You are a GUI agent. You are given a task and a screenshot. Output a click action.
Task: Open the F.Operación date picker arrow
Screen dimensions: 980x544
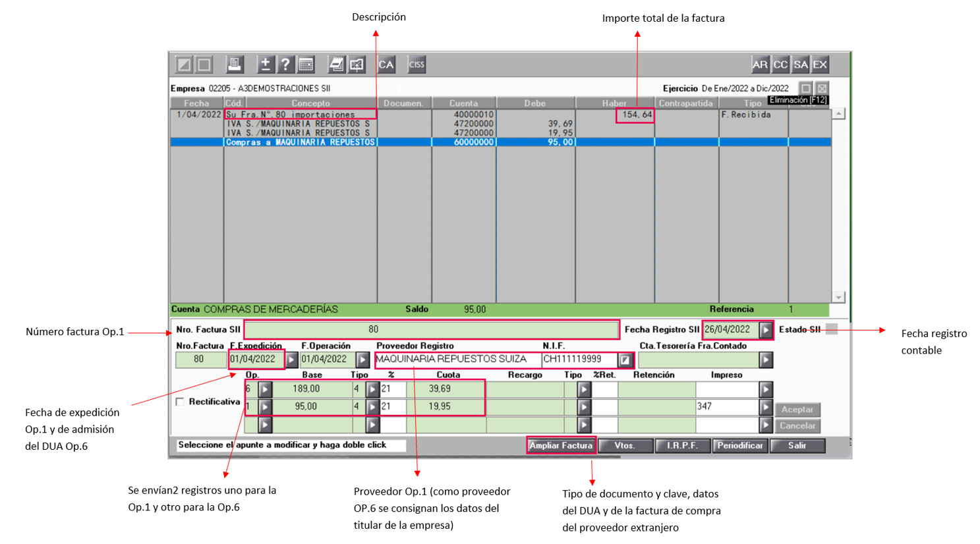(362, 360)
